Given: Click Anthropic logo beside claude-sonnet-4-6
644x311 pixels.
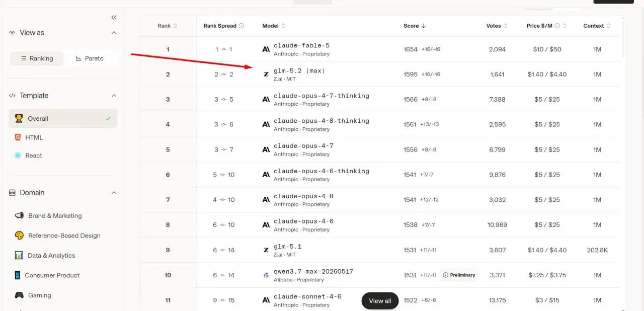Looking at the screenshot, I should tap(266, 300).
